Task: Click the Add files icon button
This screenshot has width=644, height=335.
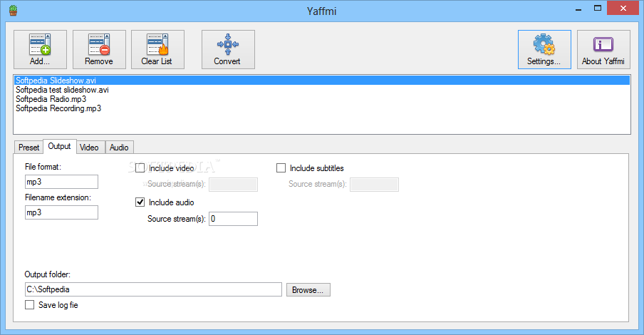Action: point(40,48)
